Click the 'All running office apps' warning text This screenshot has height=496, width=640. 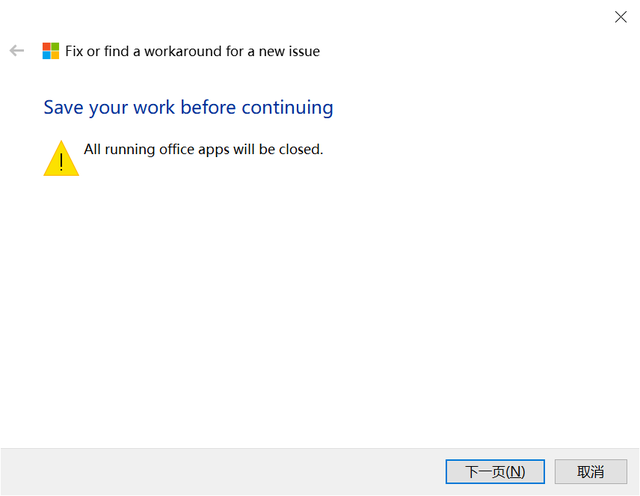point(203,149)
